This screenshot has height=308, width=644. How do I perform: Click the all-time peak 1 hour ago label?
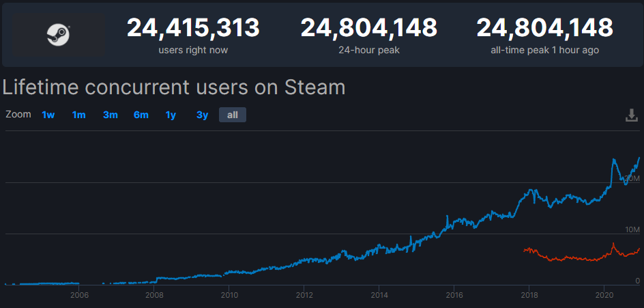(x=544, y=50)
